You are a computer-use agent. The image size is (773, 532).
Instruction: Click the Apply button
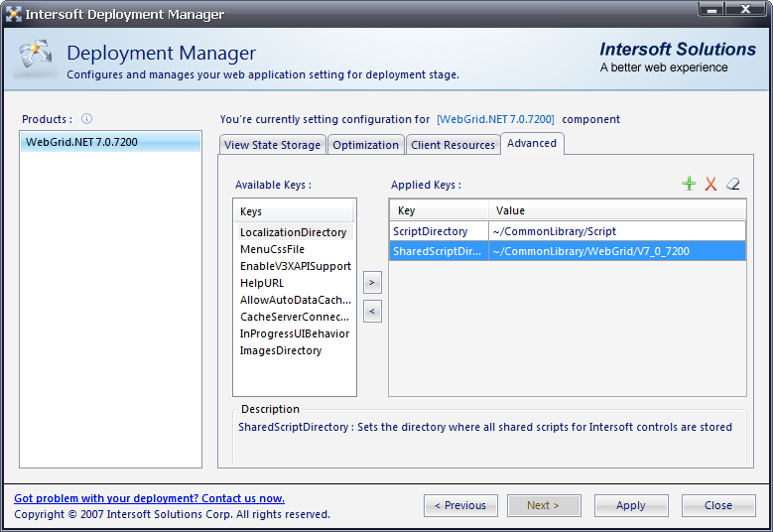631,505
